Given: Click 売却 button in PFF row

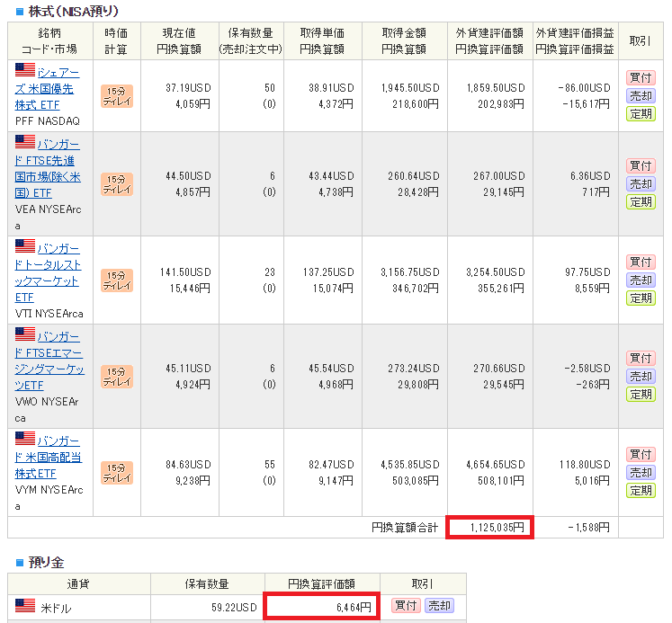Looking at the screenshot, I should [x=641, y=95].
